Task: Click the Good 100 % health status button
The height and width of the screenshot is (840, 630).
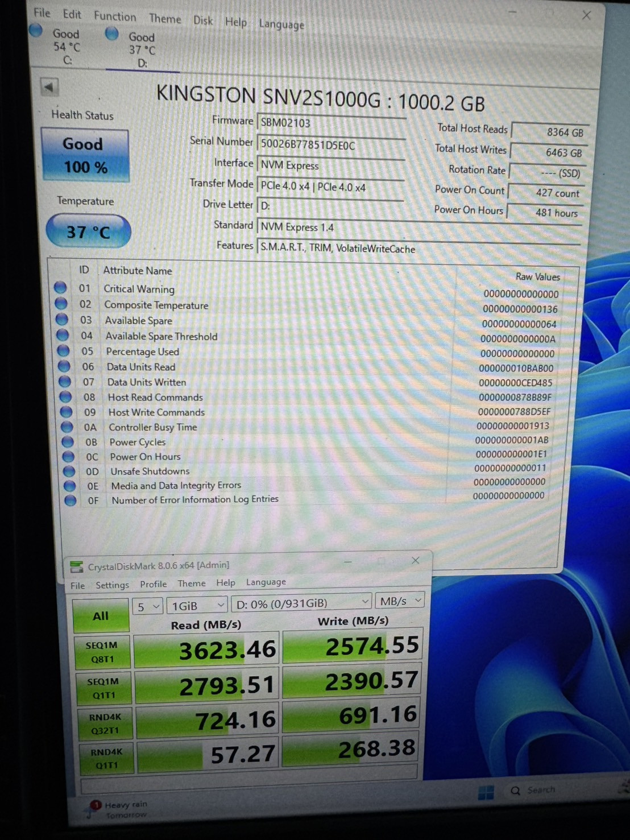Action: 85,155
